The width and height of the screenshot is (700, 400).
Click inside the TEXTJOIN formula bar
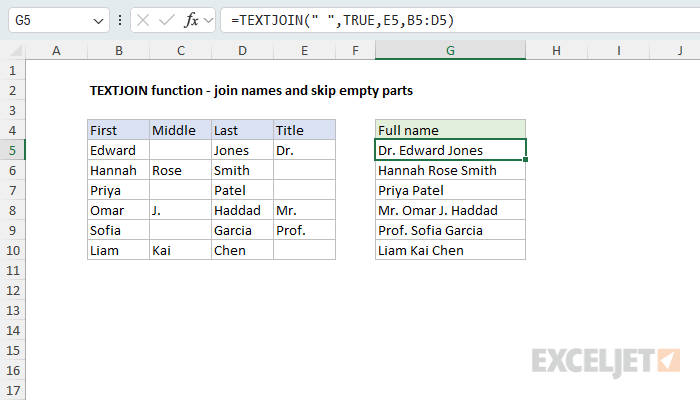(x=460, y=20)
